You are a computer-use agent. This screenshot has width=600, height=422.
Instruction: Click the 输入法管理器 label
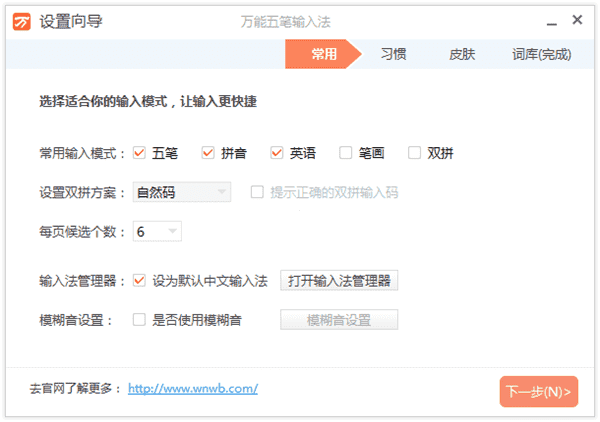pyautogui.click(x=82, y=281)
